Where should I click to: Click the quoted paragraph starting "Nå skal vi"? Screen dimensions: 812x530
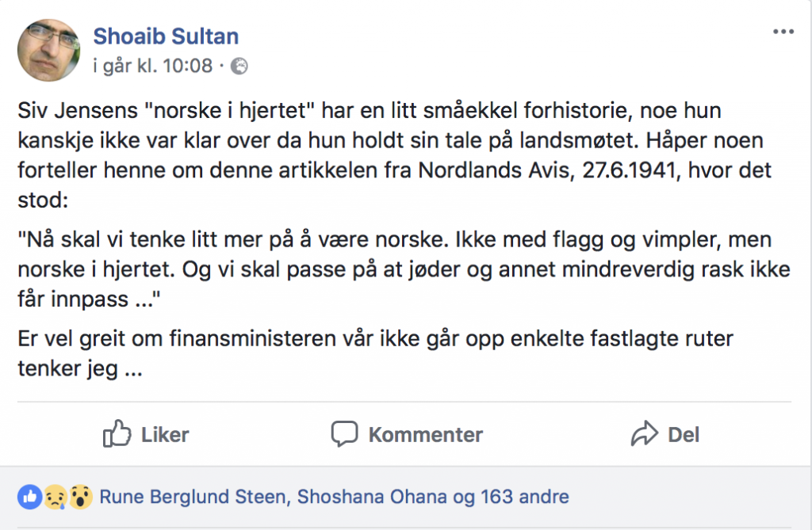[404, 269]
